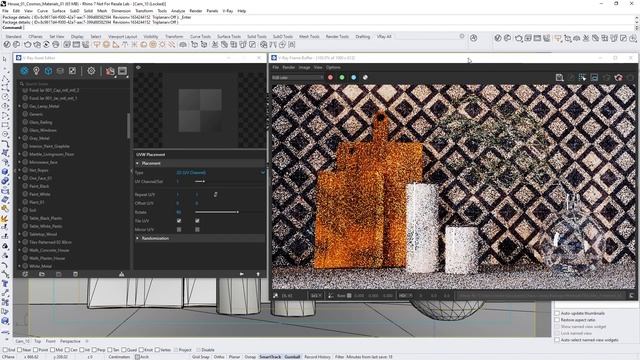Collapse the left panel arrow beside the preview
The image size is (640, 360).
(131, 171)
